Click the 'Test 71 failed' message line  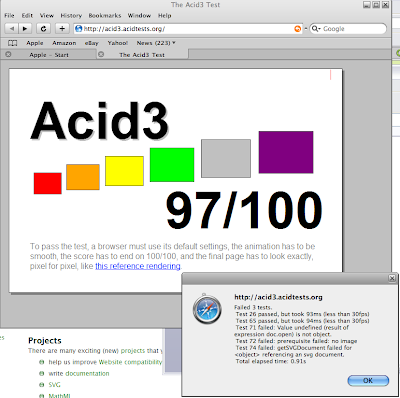pyautogui.click(x=292, y=331)
